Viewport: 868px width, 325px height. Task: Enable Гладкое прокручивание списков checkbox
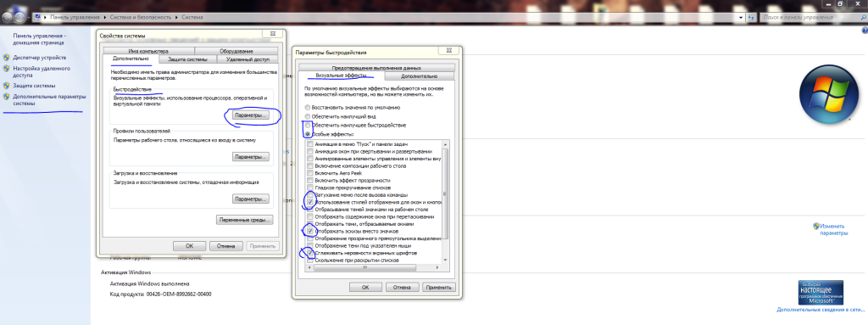(310, 188)
